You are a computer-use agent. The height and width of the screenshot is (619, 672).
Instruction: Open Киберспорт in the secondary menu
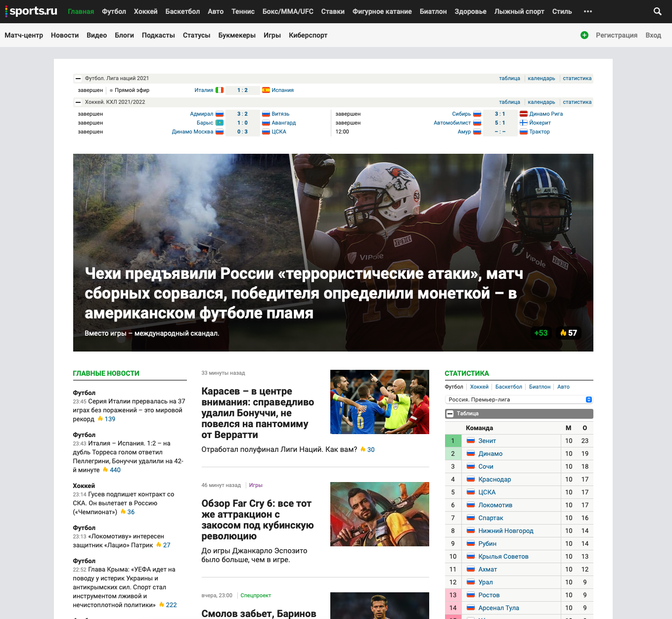pyautogui.click(x=308, y=35)
